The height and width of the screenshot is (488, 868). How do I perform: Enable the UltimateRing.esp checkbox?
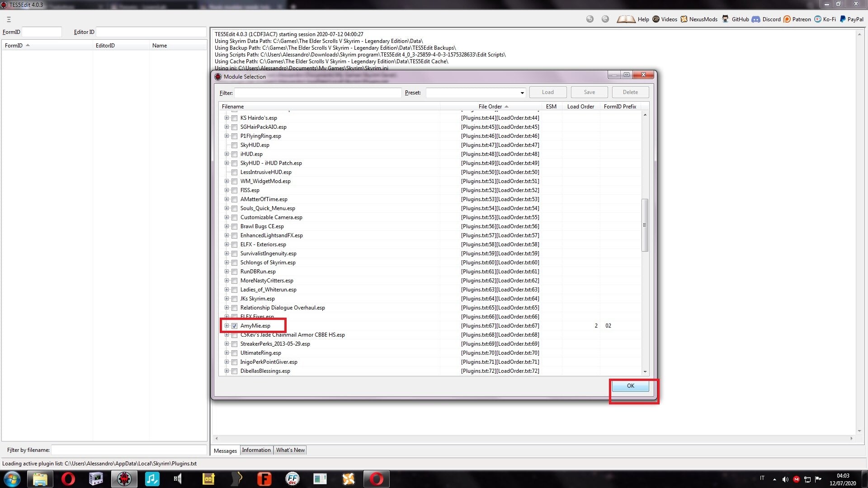point(234,353)
